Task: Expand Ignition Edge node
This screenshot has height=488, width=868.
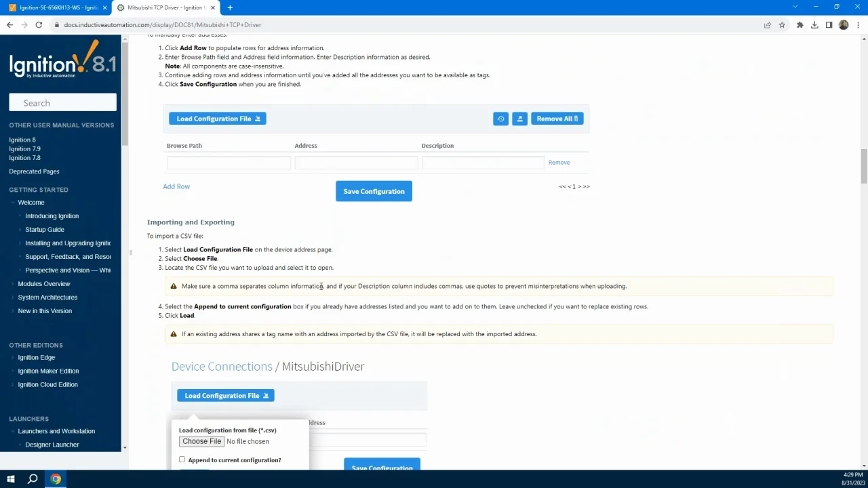Action: click(13, 358)
